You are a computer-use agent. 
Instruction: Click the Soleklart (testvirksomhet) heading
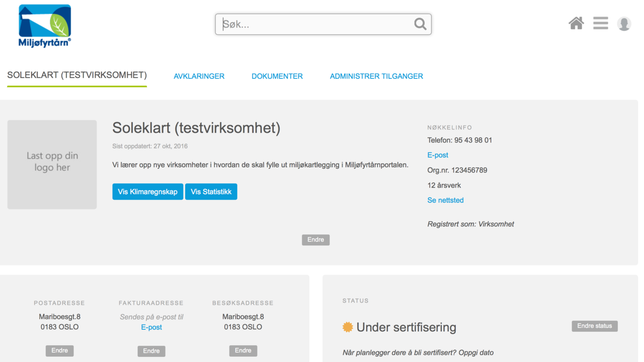[196, 128]
